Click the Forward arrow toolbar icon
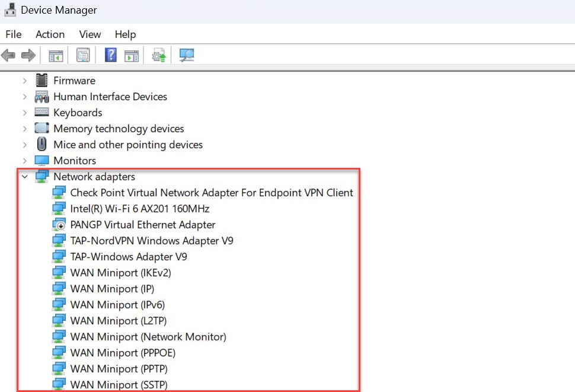This screenshot has width=575, height=392. 28,55
